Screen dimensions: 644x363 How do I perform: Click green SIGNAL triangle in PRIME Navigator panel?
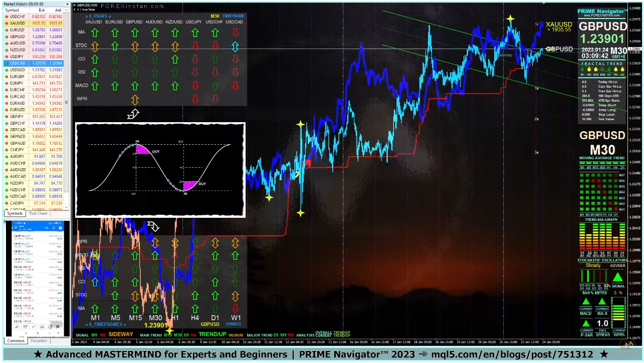click(x=618, y=277)
